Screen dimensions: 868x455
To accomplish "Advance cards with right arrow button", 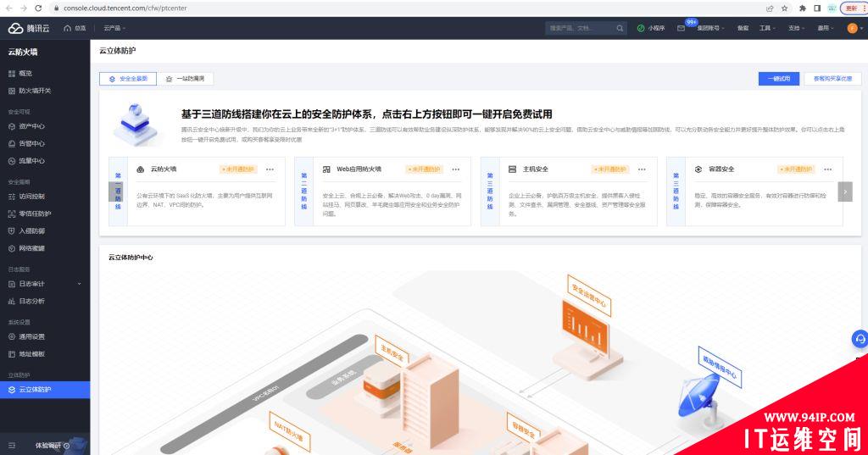I will tap(845, 191).
